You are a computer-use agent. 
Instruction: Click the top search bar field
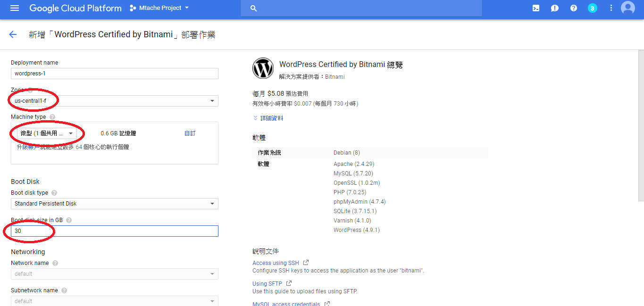pos(361,8)
